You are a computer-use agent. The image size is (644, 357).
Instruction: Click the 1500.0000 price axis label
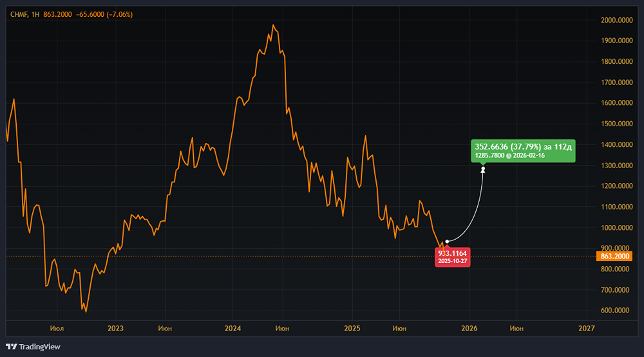tap(616, 124)
